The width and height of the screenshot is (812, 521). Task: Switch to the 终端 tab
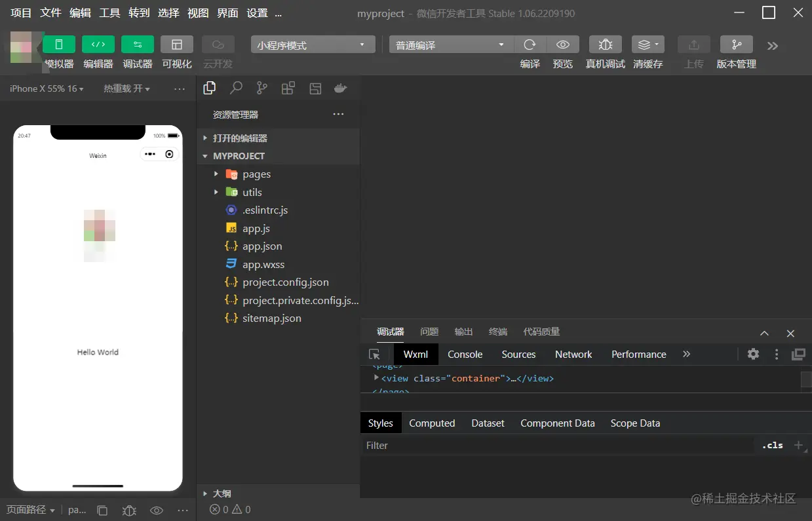[x=498, y=332]
